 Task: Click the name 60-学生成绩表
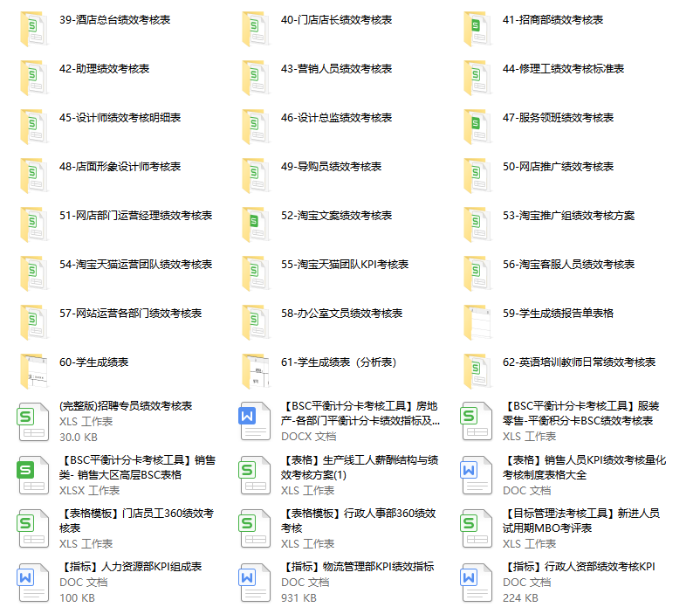click(x=93, y=362)
